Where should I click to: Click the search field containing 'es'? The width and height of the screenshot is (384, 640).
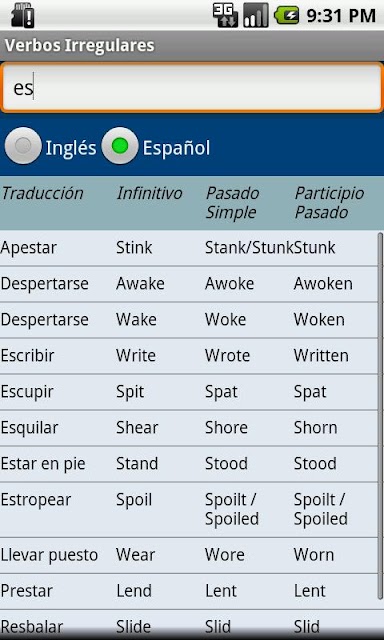[192, 87]
